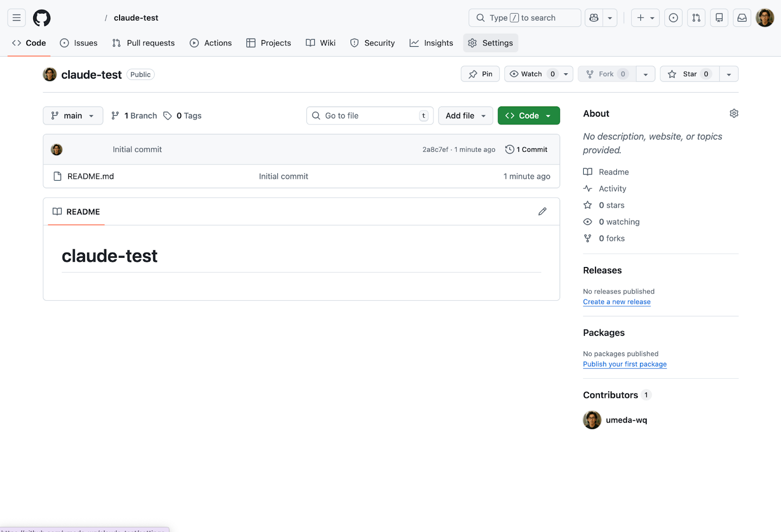Click the pencil icon to edit README
Image resolution: width=781 pixels, height=532 pixels.
pyautogui.click(x=542, y=211)
